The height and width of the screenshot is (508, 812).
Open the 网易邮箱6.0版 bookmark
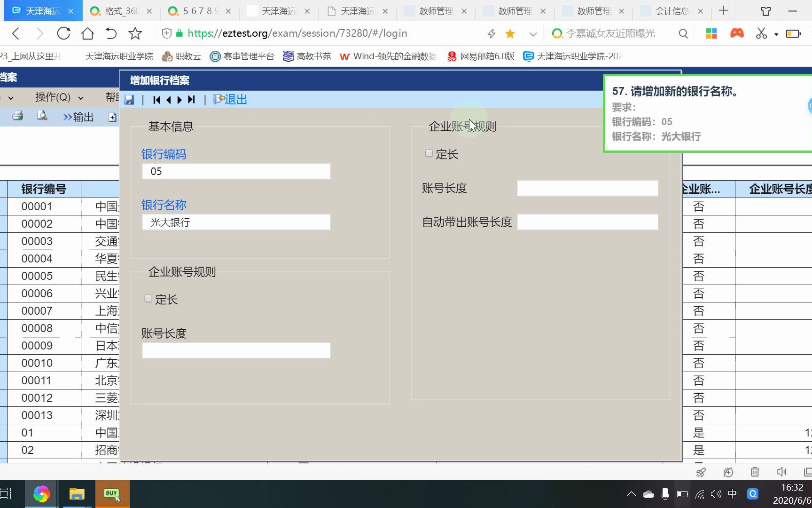(x=481, y=56)
